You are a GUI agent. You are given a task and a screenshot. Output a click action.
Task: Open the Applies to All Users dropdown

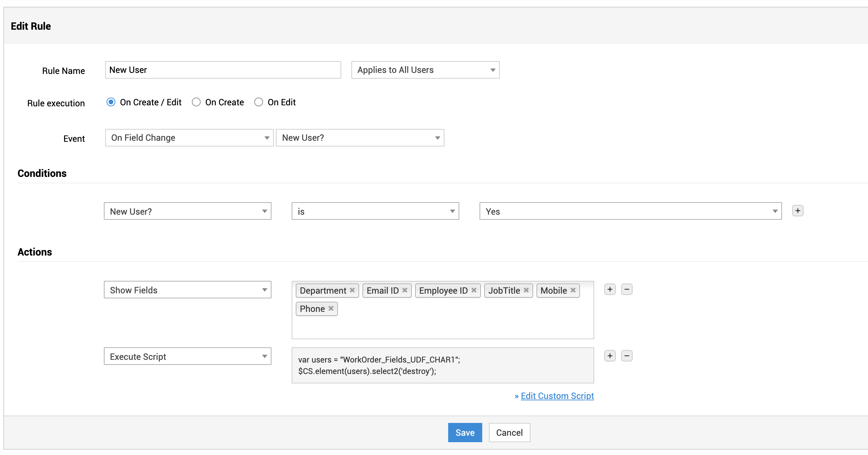click(425, 70)
